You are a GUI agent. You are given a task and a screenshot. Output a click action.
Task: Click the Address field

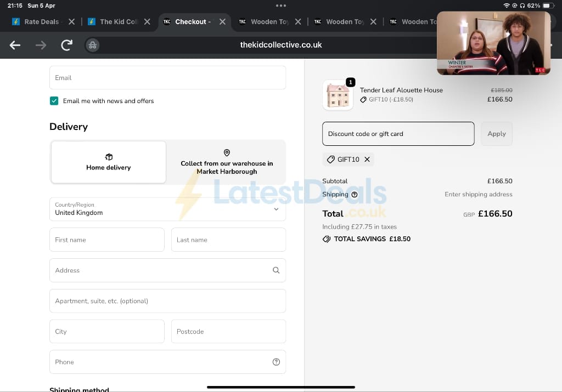[x=168, y=270]
